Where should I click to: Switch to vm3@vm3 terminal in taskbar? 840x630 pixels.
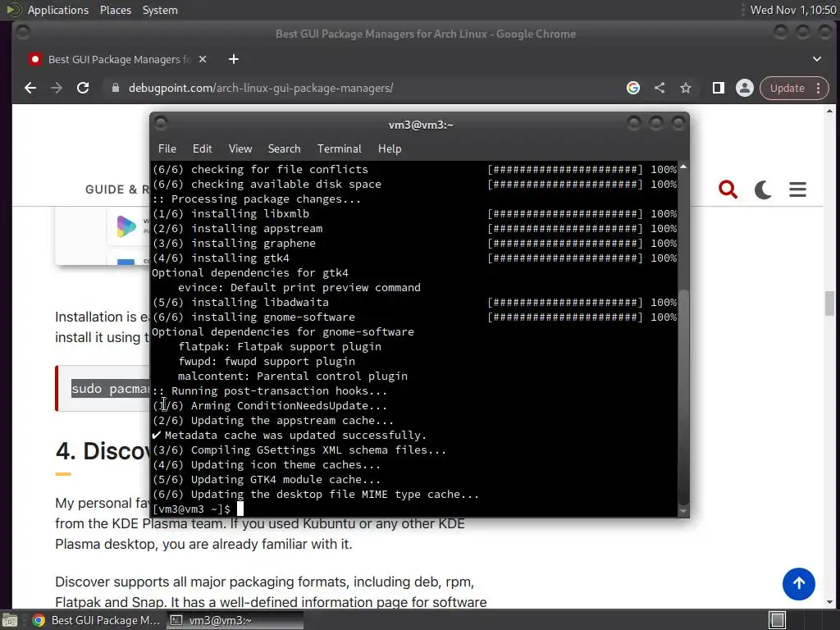[235, 620]
